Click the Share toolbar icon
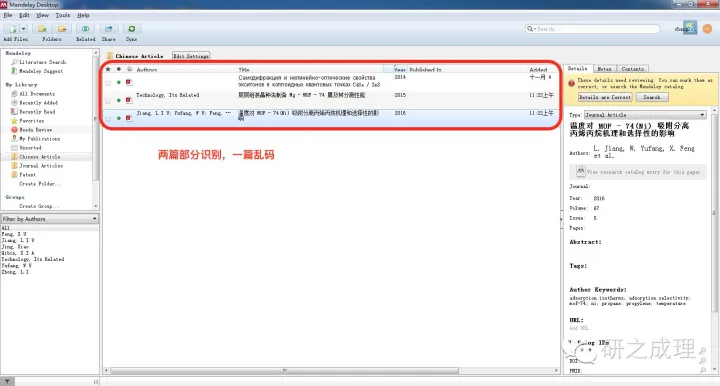Viewport: 720px width, 386px height. (x=108, y=29)
